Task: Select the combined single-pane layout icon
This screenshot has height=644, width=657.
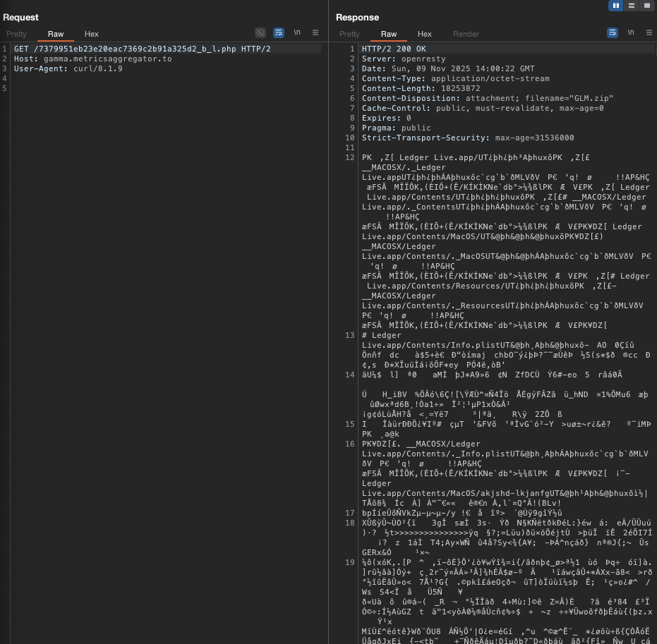Action: pyautogui.click(x=647, y=6)
